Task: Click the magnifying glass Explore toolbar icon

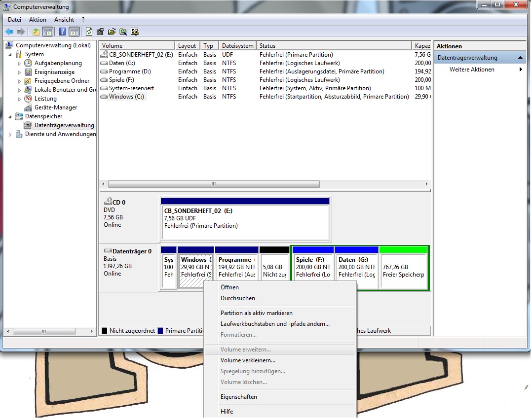Action: click(x=123, y=32)
